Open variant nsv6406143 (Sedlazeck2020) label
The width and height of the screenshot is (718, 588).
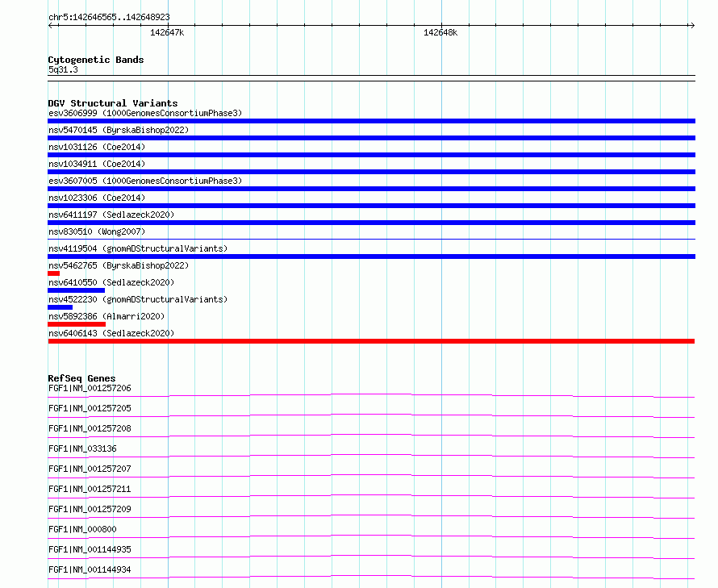[x=111, y=333]
